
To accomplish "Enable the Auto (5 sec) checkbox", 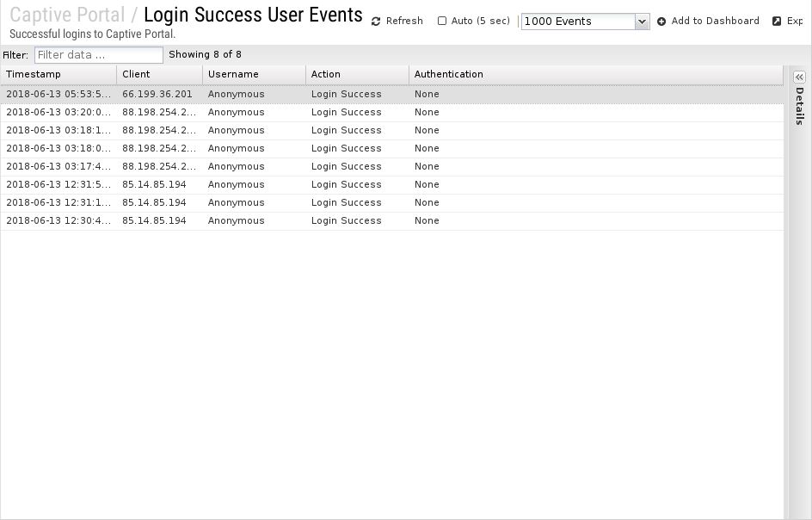I will coord(442,21).
